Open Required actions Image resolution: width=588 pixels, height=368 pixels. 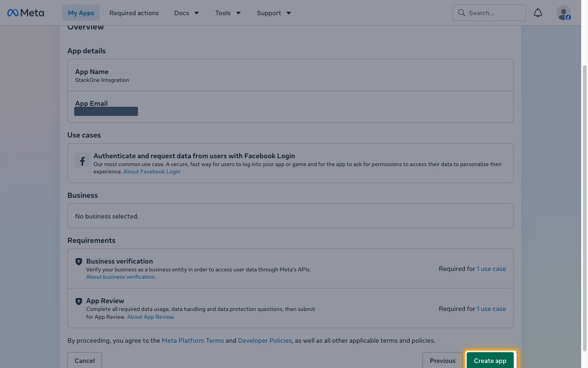coord(134,13)
